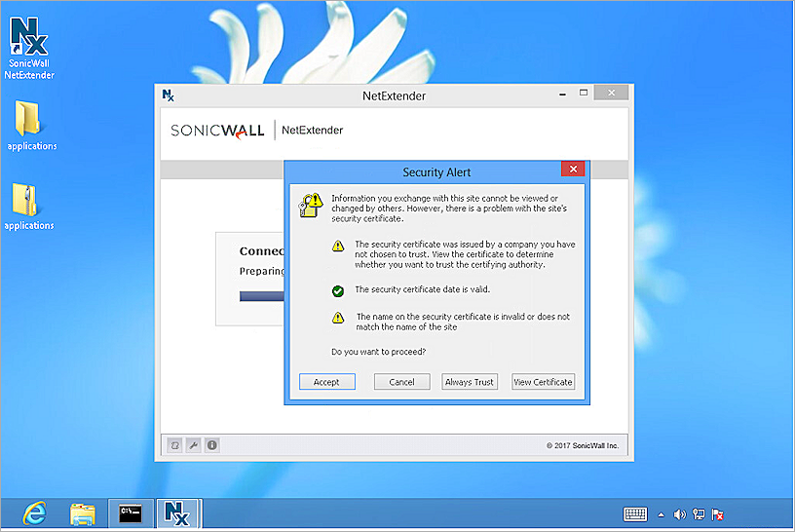Select the applications folder on the desktop
795x532 pixels.
pyautogui.click(x=31, y=126)
